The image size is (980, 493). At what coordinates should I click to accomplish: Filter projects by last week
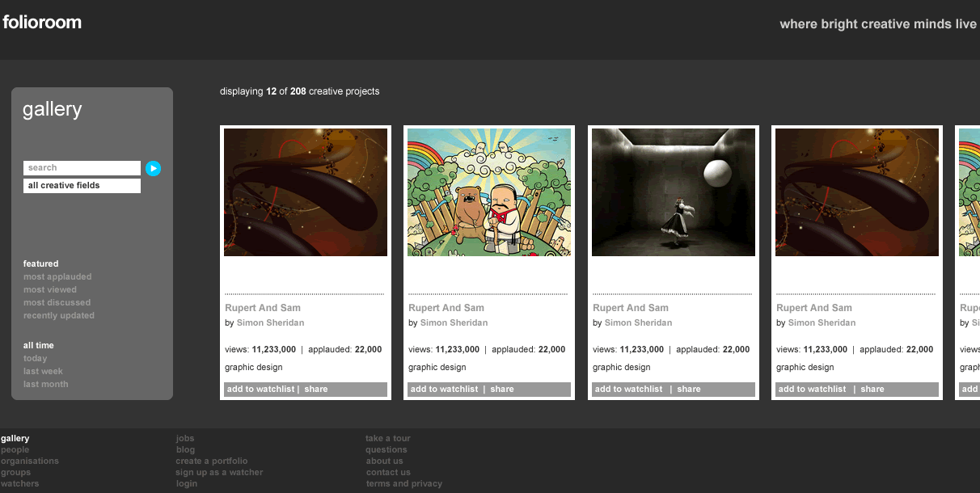click(43, 372)
